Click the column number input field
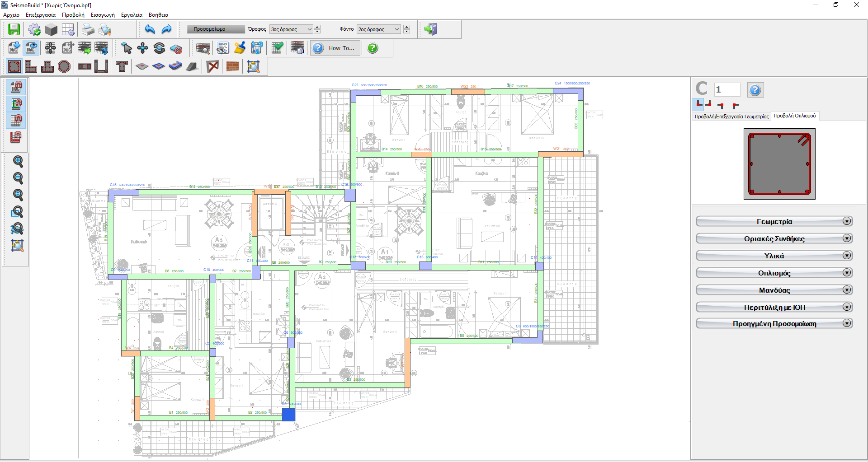 726,89
